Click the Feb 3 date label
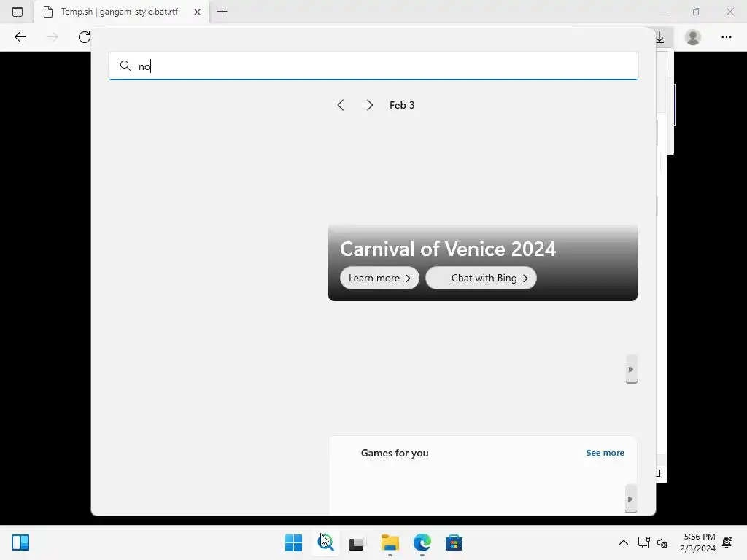The height and width of the screenshot is (560, 747). coord(402,105)
